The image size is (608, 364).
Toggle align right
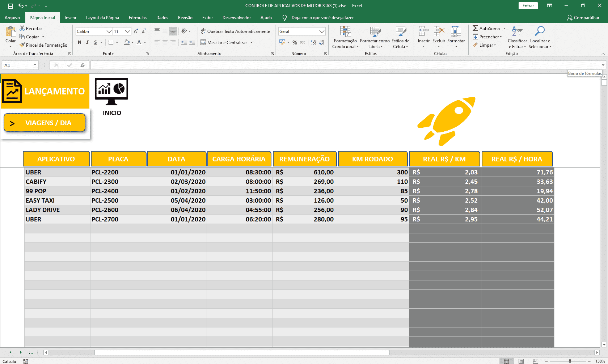pos(173,42)
